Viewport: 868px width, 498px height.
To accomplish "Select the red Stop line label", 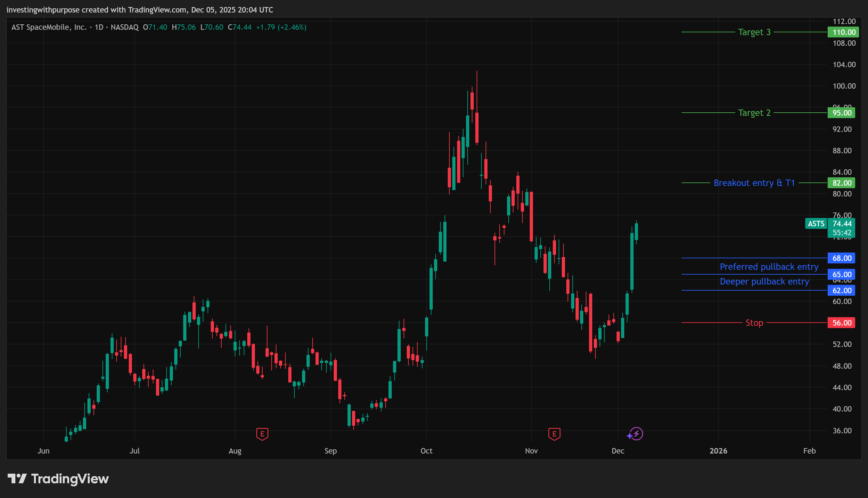I will click(x=754, y=323).
